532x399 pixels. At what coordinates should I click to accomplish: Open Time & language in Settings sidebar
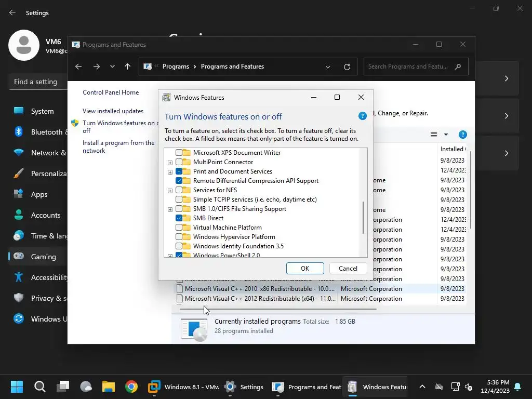(38, 236)
